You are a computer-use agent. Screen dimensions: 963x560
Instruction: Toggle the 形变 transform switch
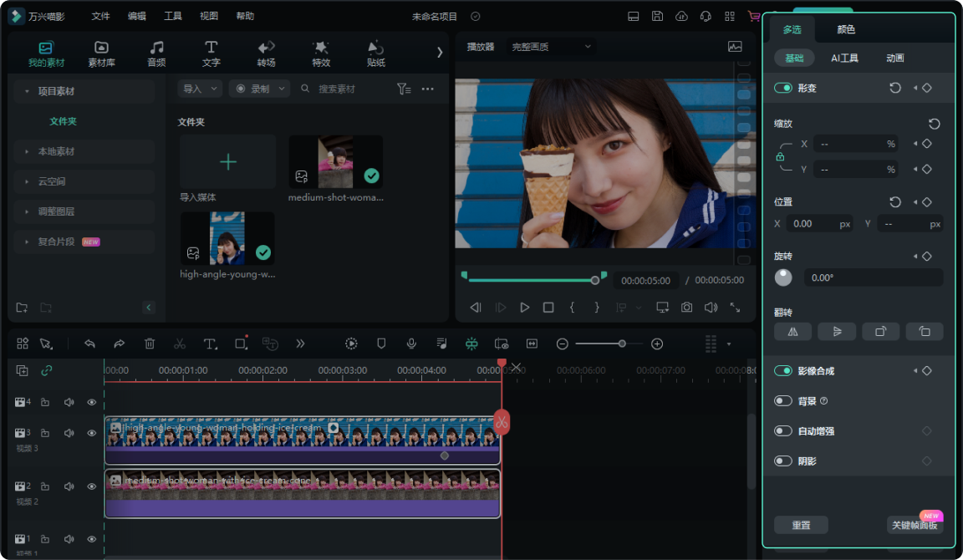pos(783,88)
